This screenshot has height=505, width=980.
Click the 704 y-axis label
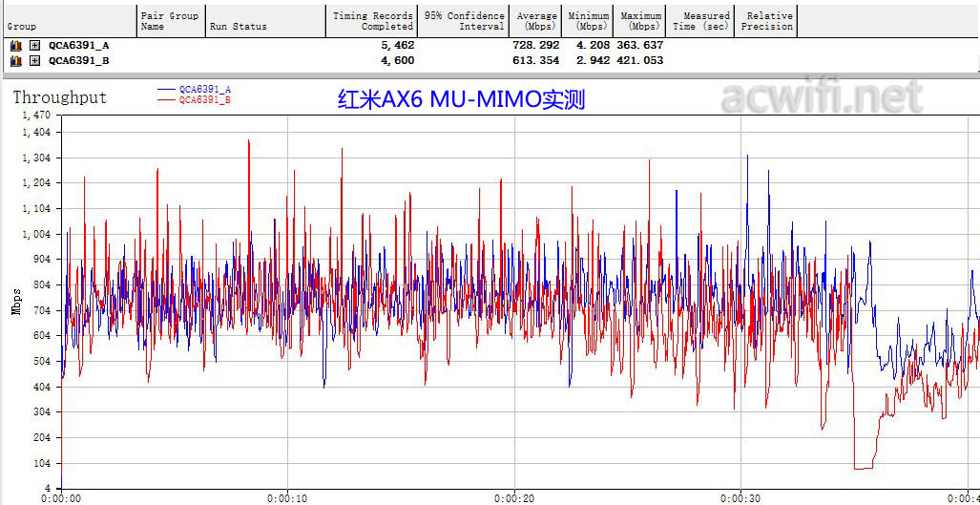(44, 310)
